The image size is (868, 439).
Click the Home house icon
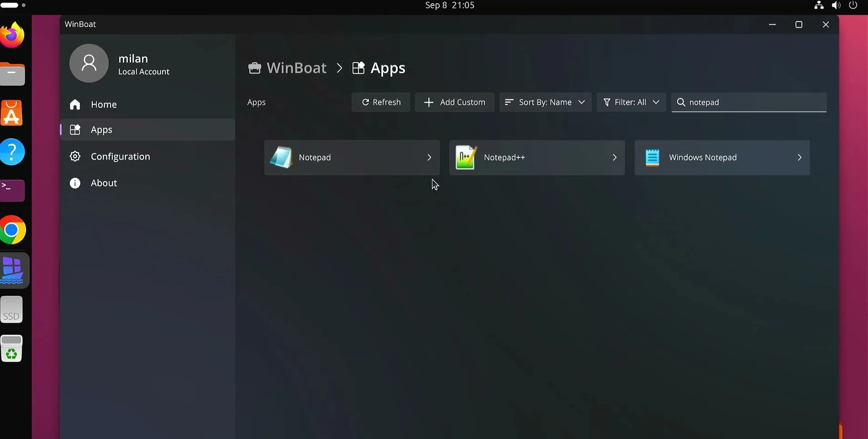(x=75, y=105)
